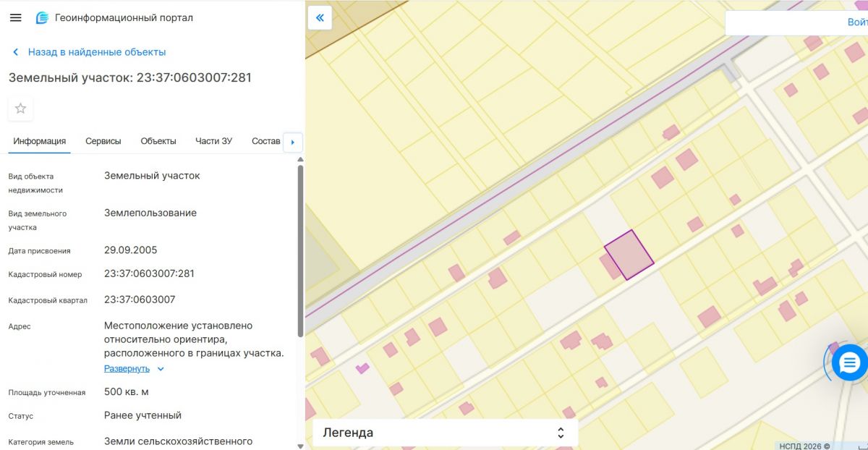Click the scrollbar down arrow in info panel
This screenshot has width=868, height=450.
tap(300, 446)
